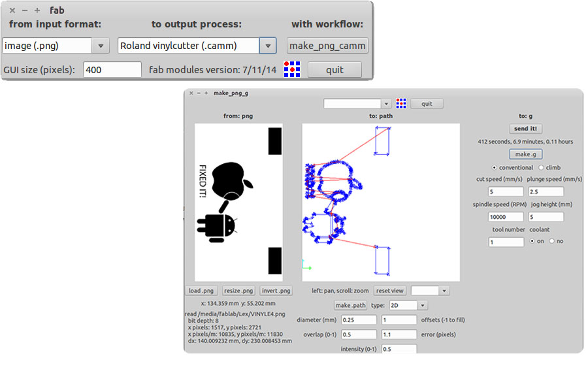Click the send it! button

click(526, 129)
